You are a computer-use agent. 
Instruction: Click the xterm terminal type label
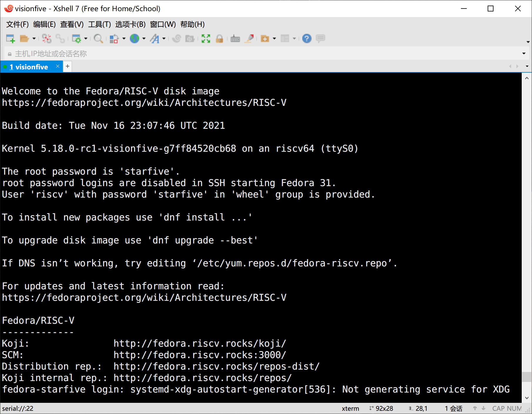350,408
